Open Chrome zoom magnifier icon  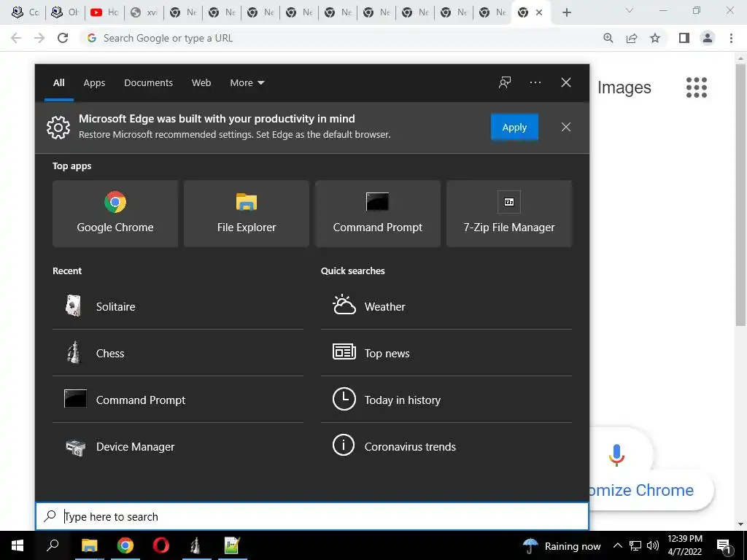(608, 38)
